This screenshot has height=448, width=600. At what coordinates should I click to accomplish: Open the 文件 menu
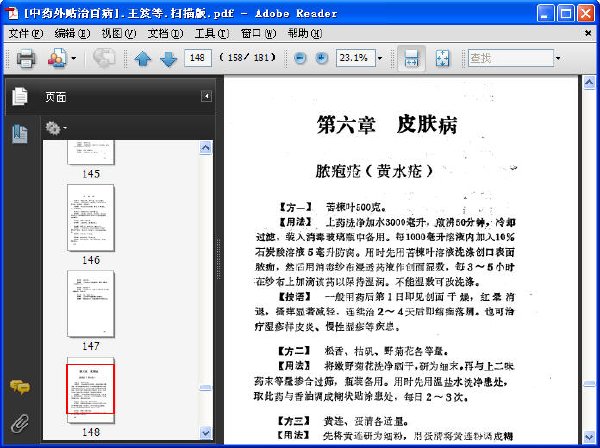click(25, 34)
